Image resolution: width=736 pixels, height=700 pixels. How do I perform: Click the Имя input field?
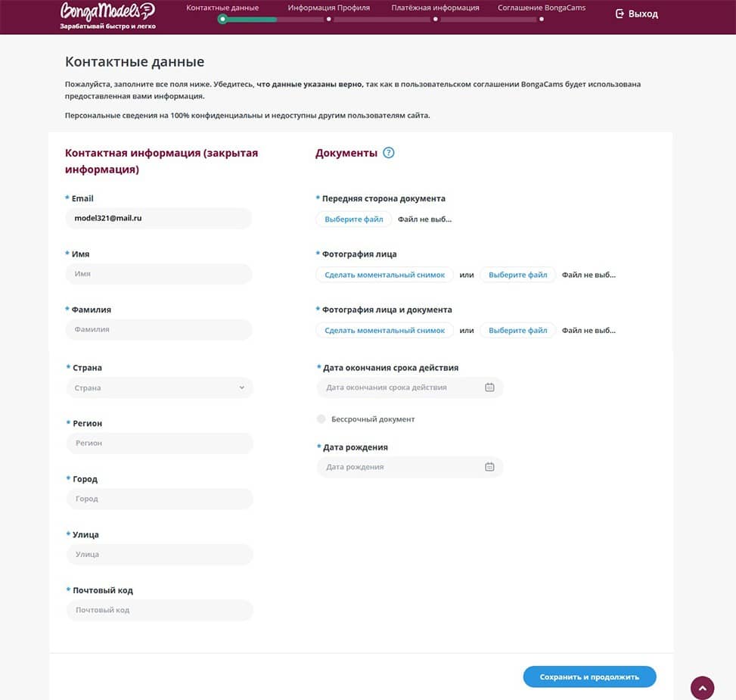(x=159, y=274)
